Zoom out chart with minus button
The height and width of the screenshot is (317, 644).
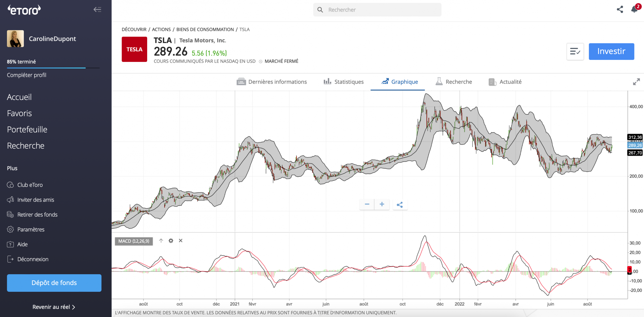click(367, 204)
